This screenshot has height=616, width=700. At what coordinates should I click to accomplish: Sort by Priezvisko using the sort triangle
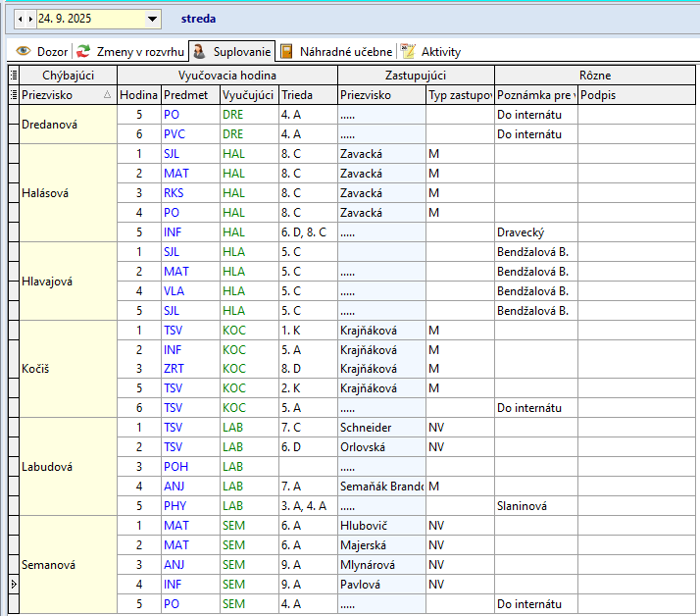click(107, 95)
